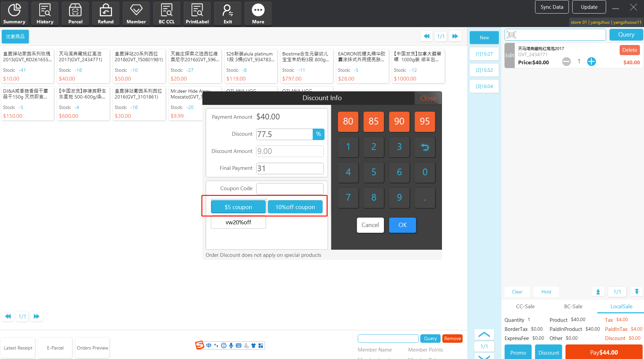Screen dimensions: 644x359
Task: Click the PrintLabel icon
Action: 197,14
